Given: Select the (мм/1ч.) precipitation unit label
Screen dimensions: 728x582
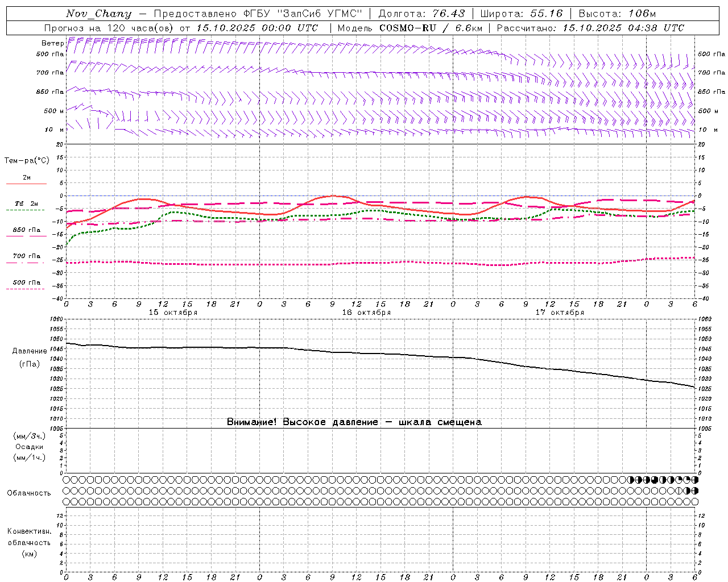Looking at the screenshot, I should 30,458.
